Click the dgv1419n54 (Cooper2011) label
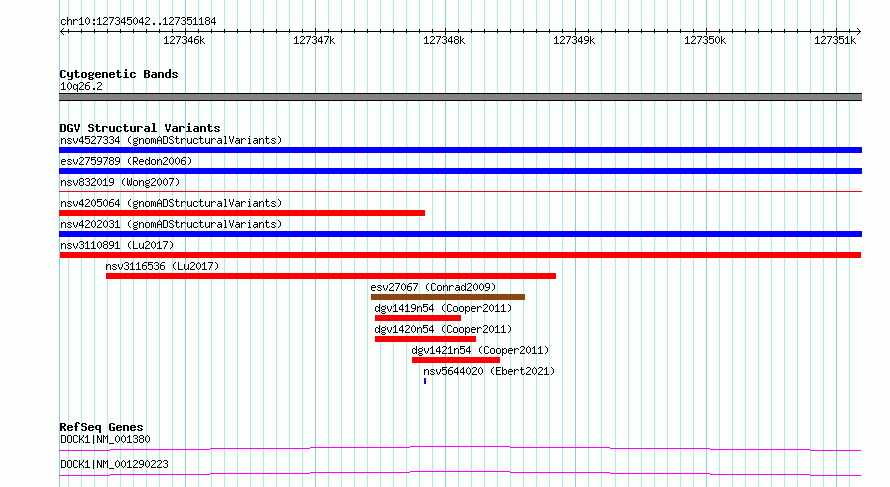Image resolution: width=890 pixels, height=487 pixels. point(443,308)
